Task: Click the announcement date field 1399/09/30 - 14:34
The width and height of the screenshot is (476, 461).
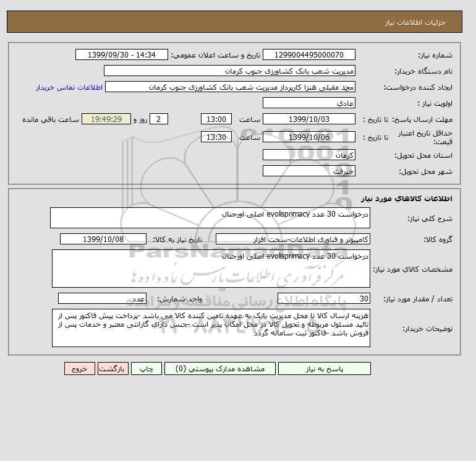Action: tap(121, 54)
